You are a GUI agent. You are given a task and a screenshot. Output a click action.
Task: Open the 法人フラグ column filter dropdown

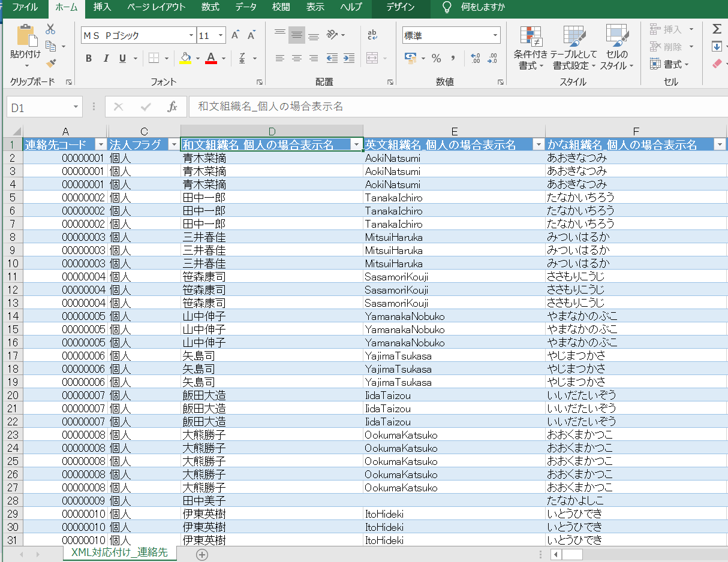tap(174, 144)
